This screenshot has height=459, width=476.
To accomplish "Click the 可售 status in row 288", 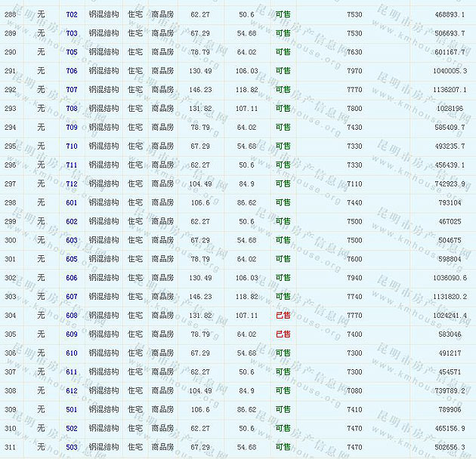I will pyautogui.click(x=283, y=15).
